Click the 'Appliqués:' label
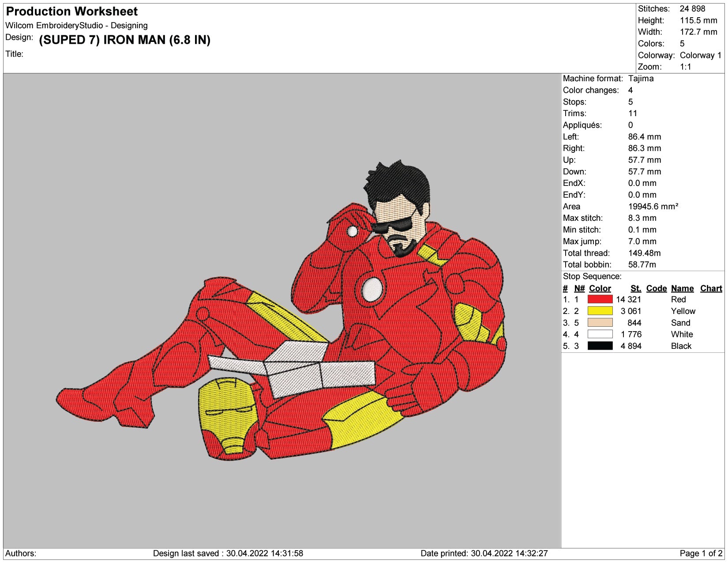Viewport: 728px width, 563px height. [582, 125]
